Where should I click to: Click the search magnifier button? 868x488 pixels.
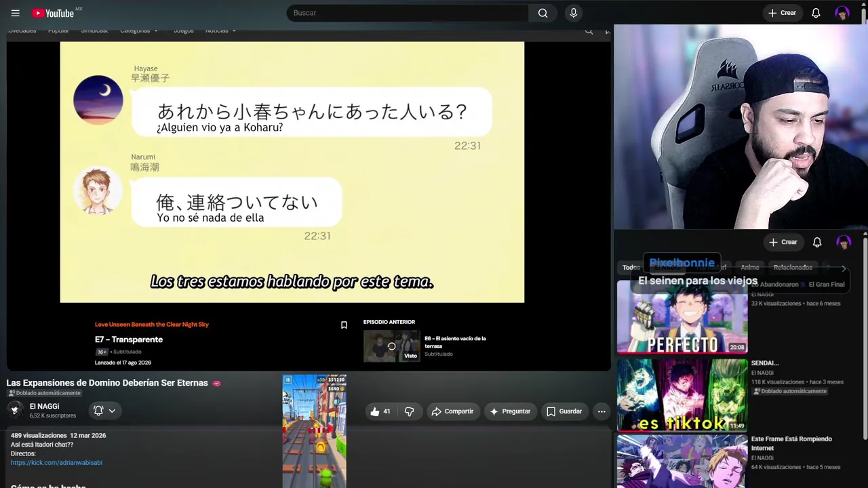542,13
